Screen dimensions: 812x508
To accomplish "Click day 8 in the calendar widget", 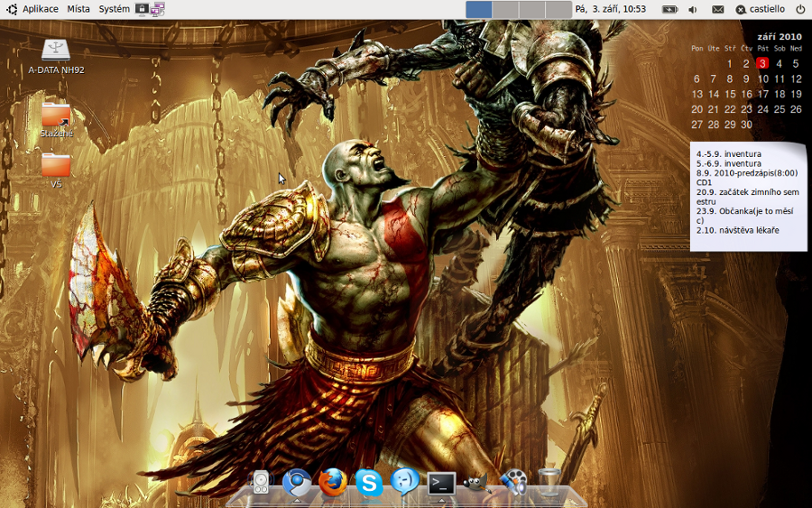I will pos(729,79).
